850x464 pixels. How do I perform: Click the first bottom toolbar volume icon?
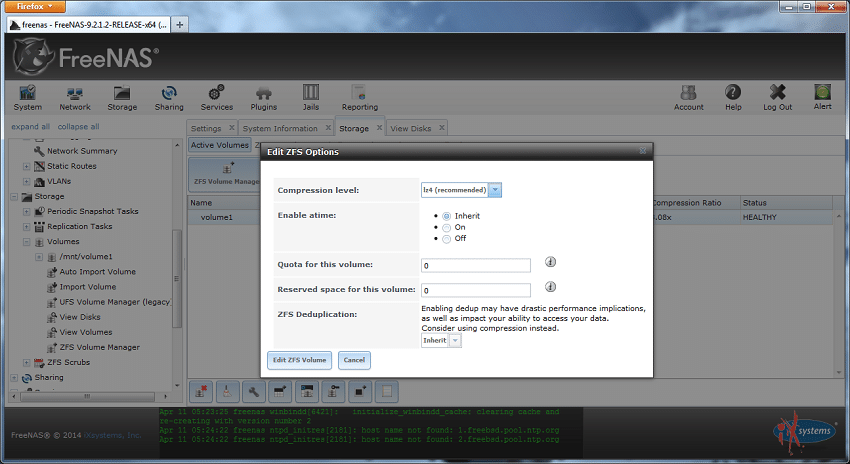click(x=201, y=391)
